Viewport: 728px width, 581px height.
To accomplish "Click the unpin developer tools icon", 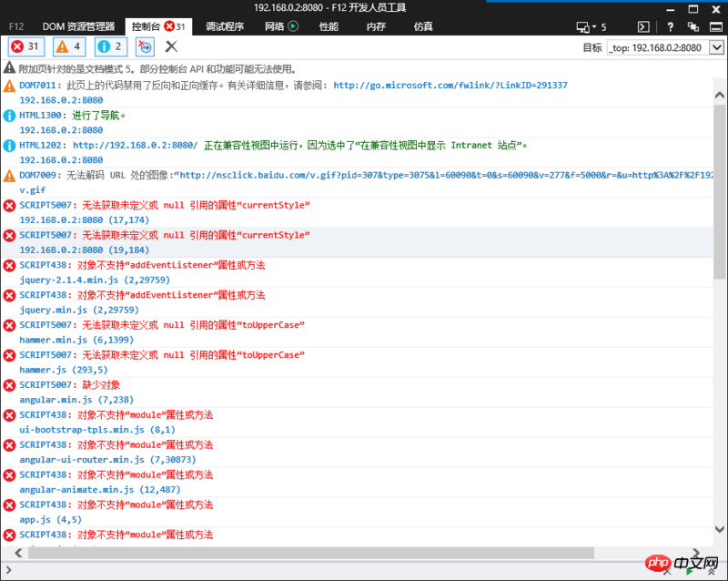I will (x=693, y=27).
